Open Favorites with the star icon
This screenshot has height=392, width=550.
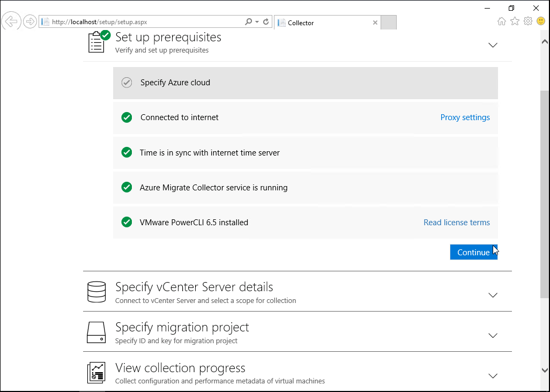(x=515, y=21)
